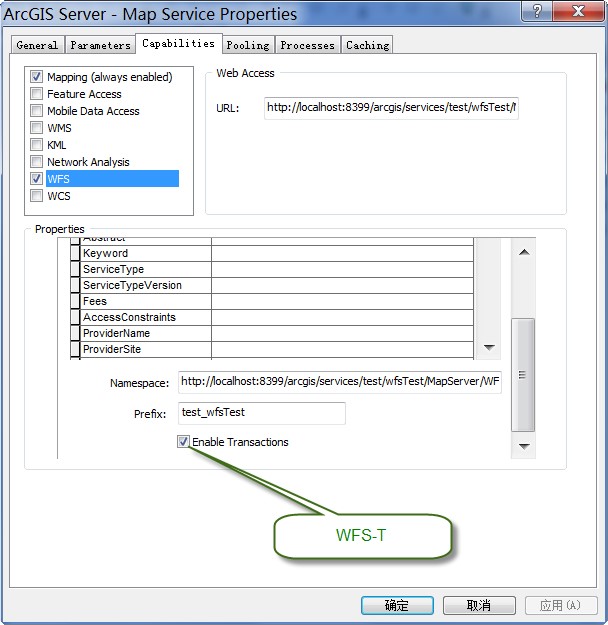Click the properties table scroll down arrow
This screenshot has height=625, width=608.
[489, 347]
